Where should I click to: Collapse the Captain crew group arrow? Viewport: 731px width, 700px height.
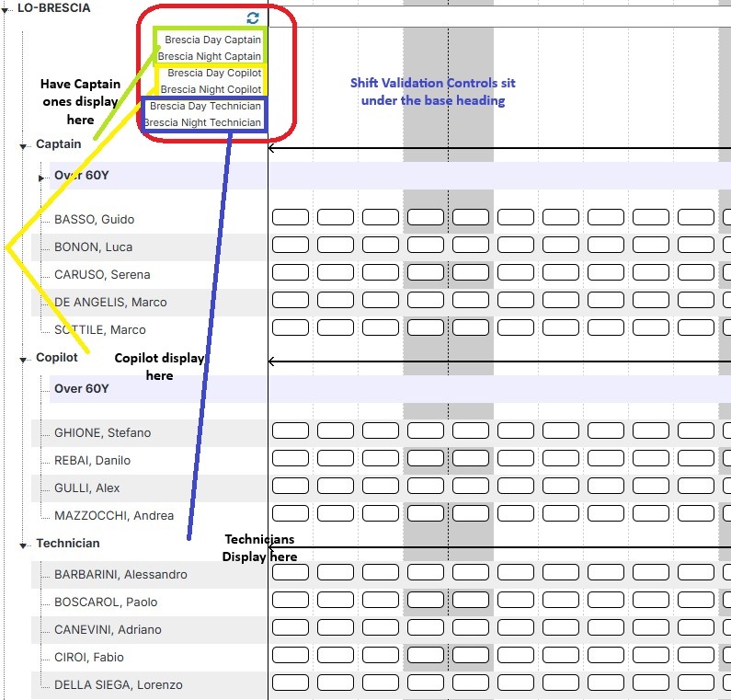point(23,145)
